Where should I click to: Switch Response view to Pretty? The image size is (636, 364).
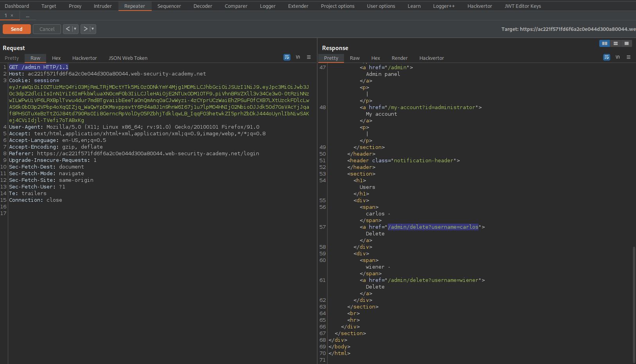[331, 58]
